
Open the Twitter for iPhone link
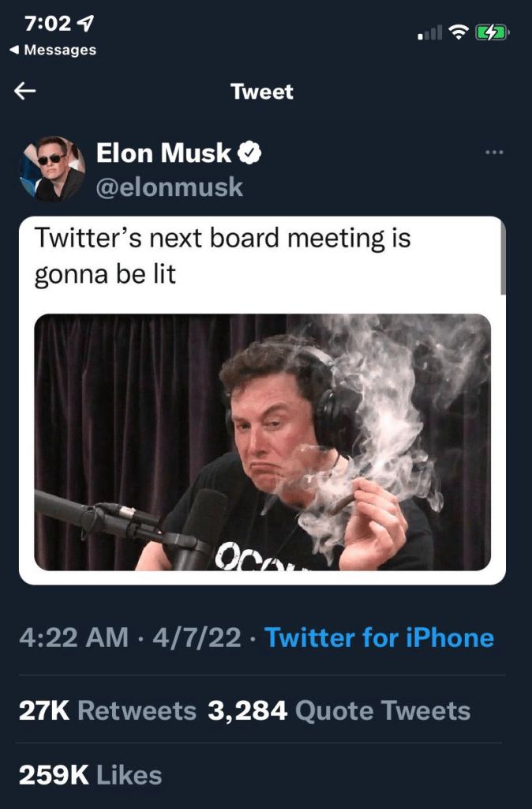[380, 638]
